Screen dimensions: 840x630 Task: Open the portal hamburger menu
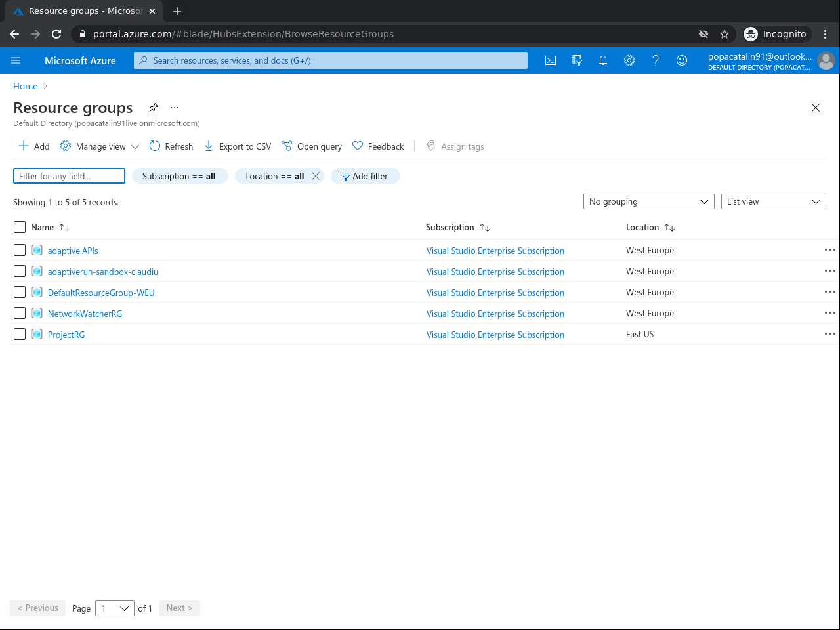[16, 60]
